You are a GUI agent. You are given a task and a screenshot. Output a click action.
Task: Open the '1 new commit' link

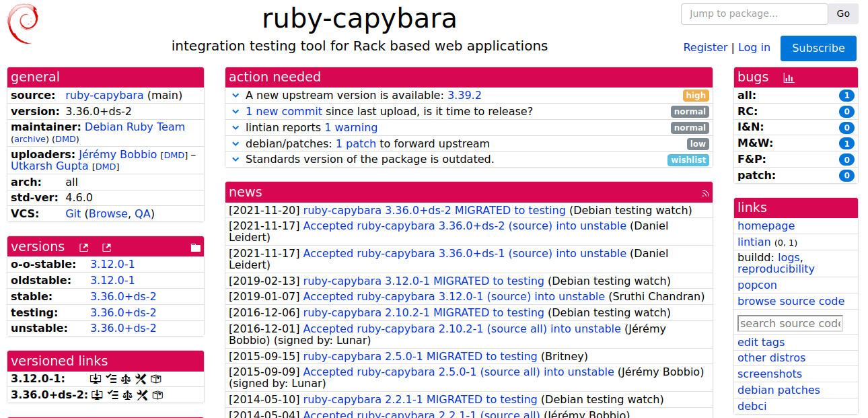(284, 112)
